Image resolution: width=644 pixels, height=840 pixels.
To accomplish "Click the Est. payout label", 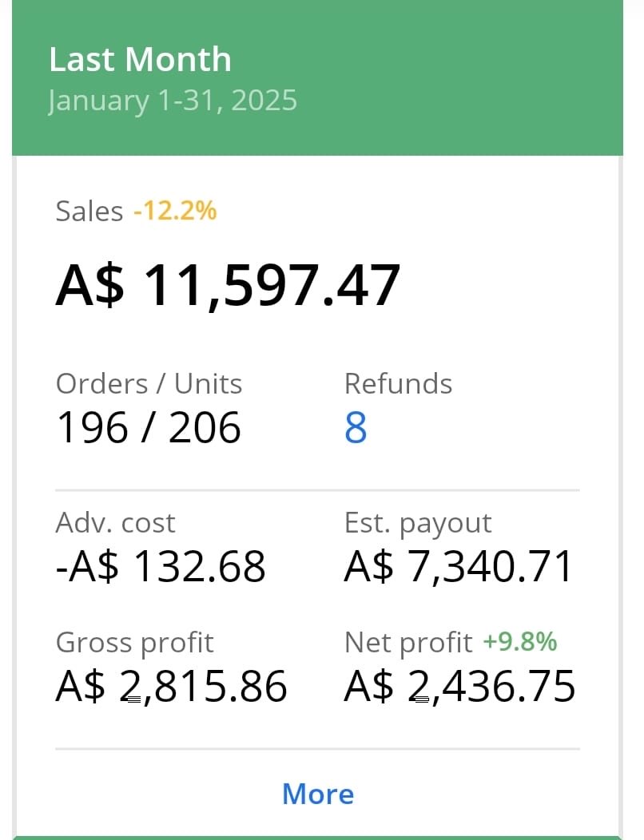I will [418, 523].
